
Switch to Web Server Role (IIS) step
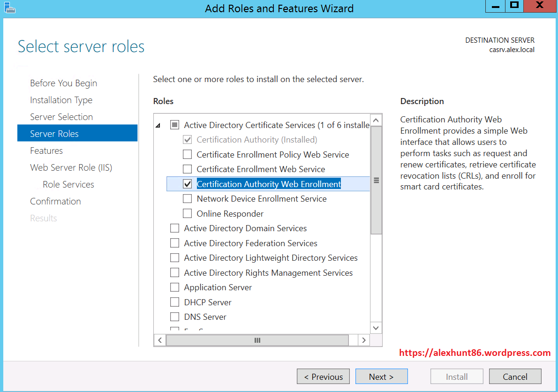pos(71,167)
